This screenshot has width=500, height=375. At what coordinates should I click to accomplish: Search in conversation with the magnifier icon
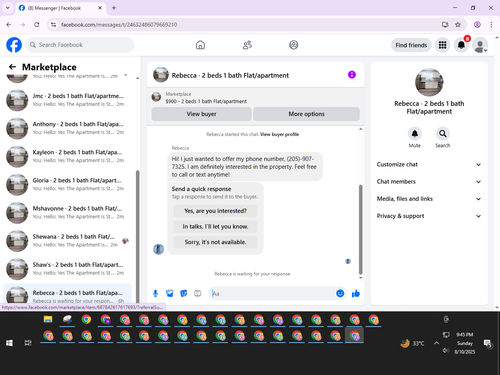[x=442, y=134]
